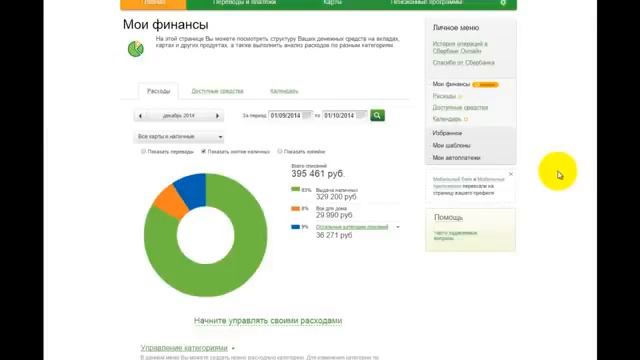The height and width of the screenshot is (360, 640).
Task: Toggle the Показать переводы checkbox
Action: click(x=143, y=151)
